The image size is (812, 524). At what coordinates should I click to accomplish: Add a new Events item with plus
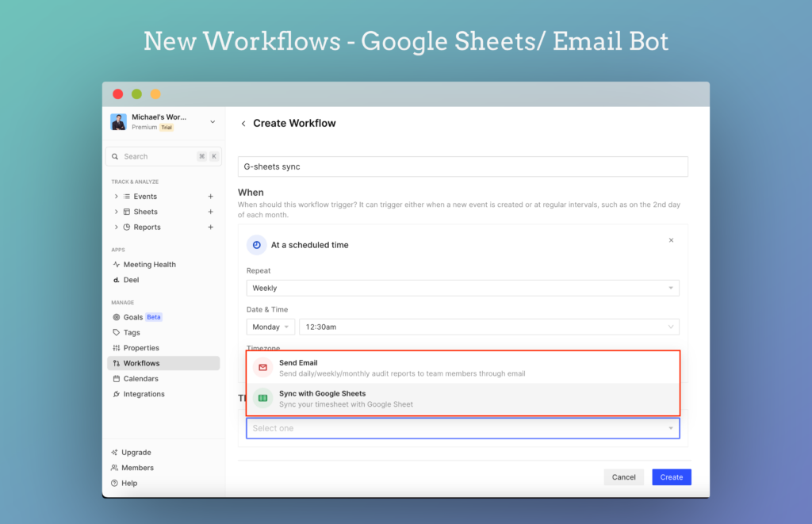(211, 197)
